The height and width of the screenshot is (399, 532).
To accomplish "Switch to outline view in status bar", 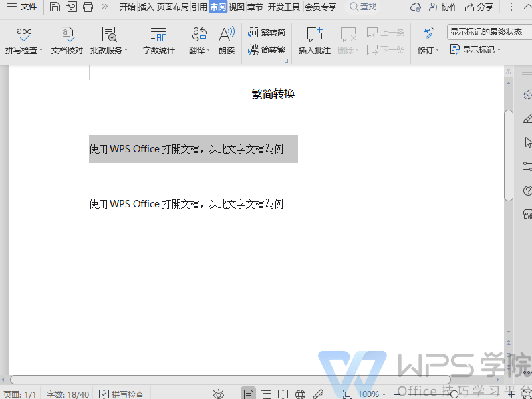I will click(x=266, y=394).
